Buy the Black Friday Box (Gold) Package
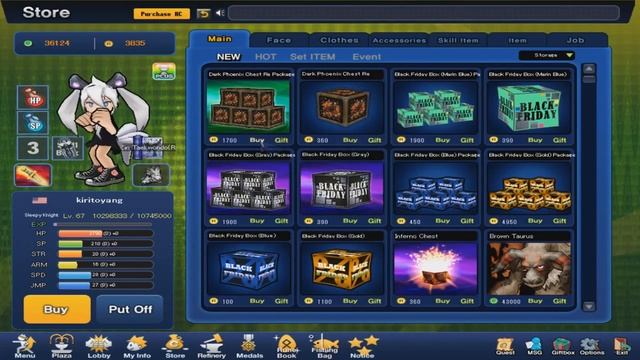The height and width of the screenshot is (360, 640). click(x=535, y=221)
